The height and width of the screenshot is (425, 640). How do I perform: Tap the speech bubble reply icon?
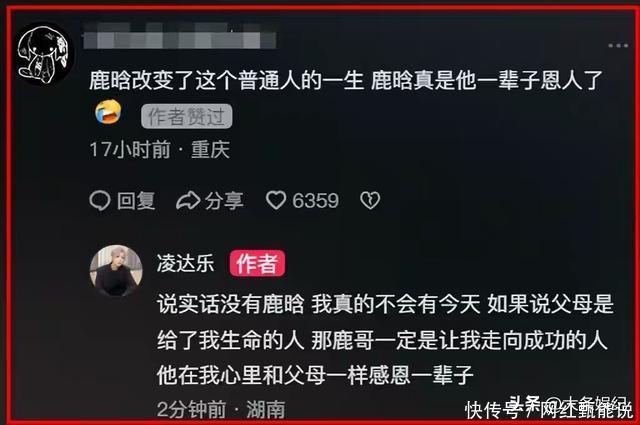point(100,200)
